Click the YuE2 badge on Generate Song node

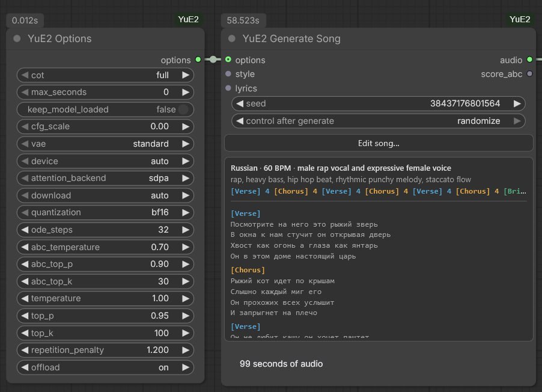click(520, 19)
